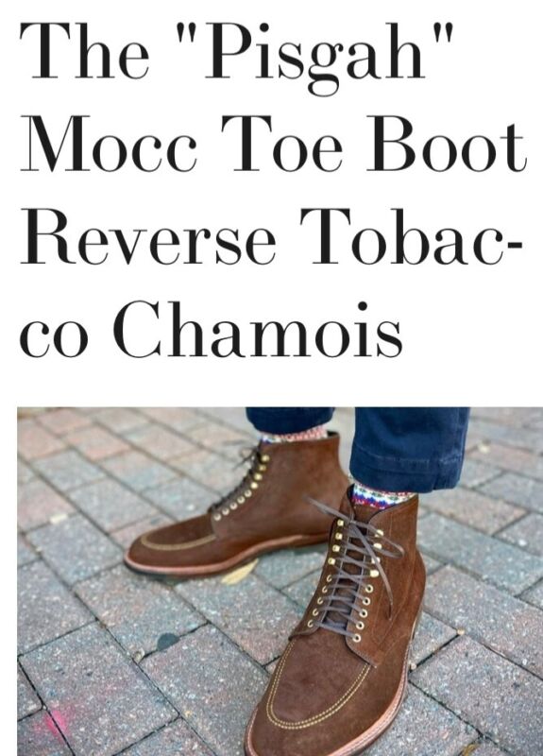Click the product title heading text

point(273,191)
